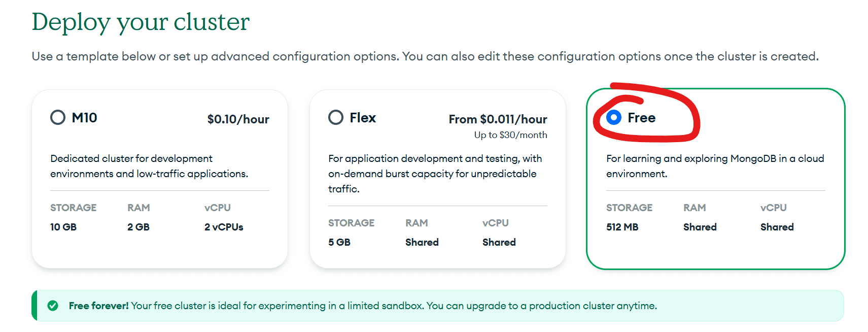Select the Flex radio button
This screenshot has height=332, width=868.
335,118
